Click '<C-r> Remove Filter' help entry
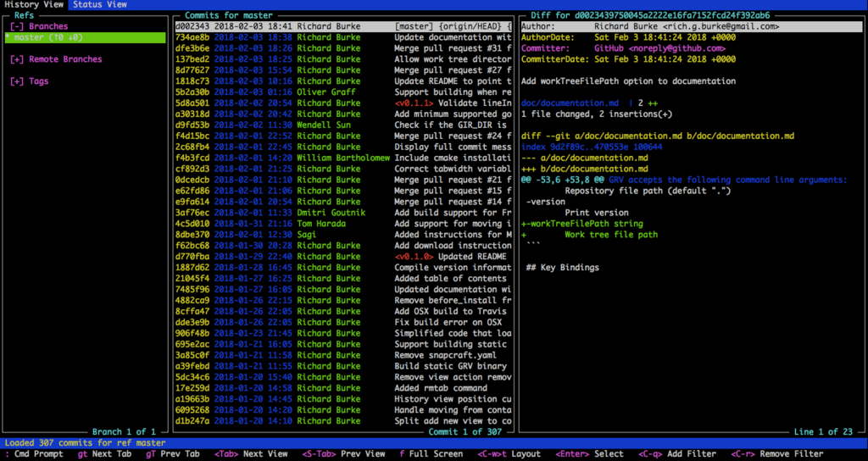This screenshot has width=868, height=461. (x=777, y=454)
